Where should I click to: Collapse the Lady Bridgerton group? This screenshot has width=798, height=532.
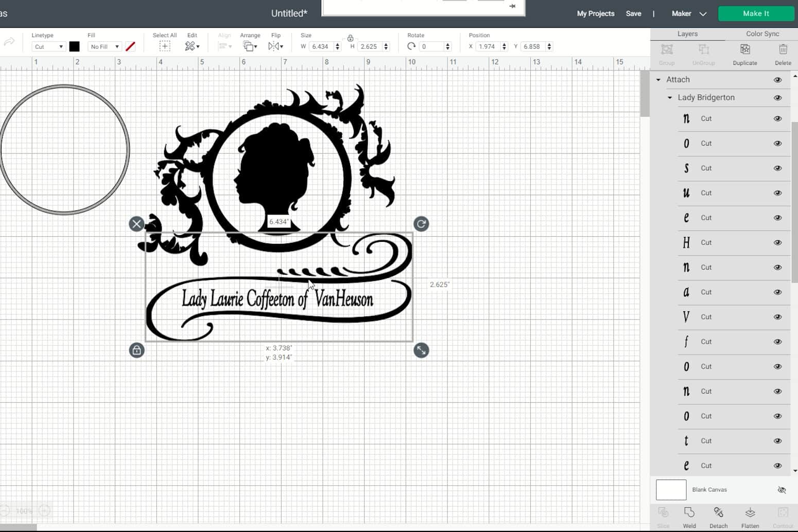(670, 98)
